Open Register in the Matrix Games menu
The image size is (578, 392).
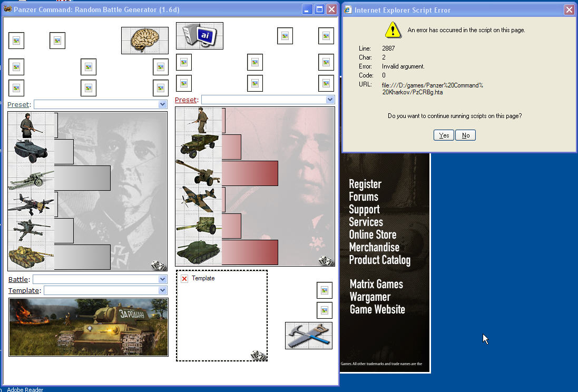pyautogui.click(x=365, y=184)
